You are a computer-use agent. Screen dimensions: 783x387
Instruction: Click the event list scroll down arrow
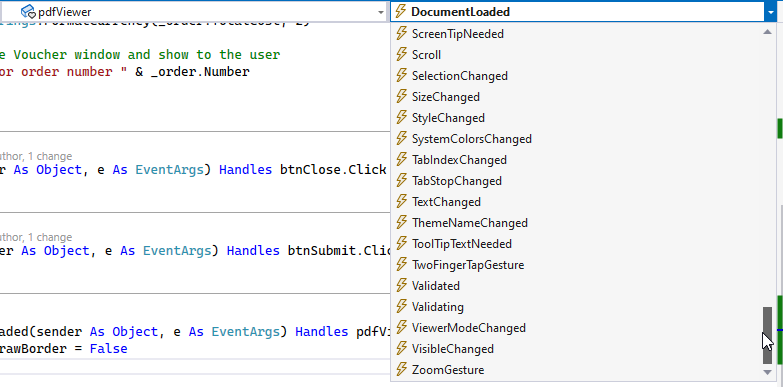pos(768,372)
